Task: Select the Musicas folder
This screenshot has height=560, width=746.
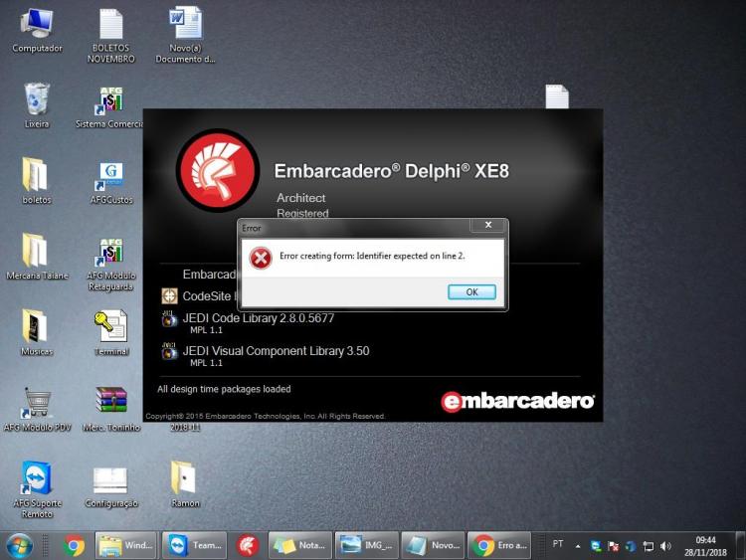Action: pyautogui.click(x=37, y=332)
